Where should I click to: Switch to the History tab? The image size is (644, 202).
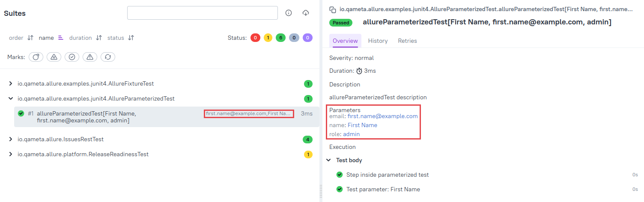click(378, 41)
